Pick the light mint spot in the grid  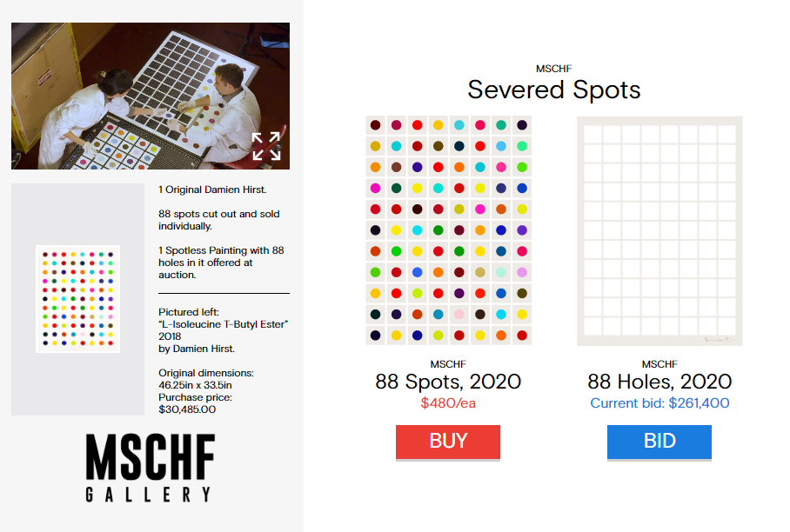501,272
